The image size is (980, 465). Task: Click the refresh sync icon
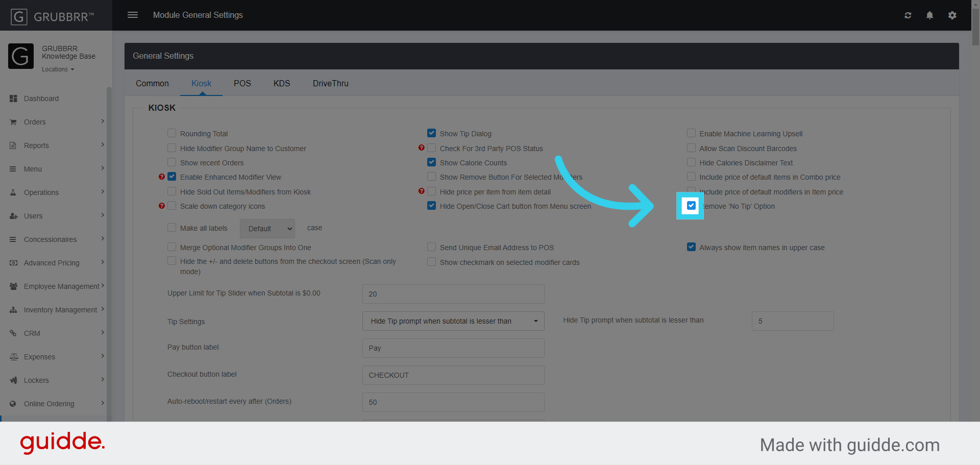tap(908, 15)
